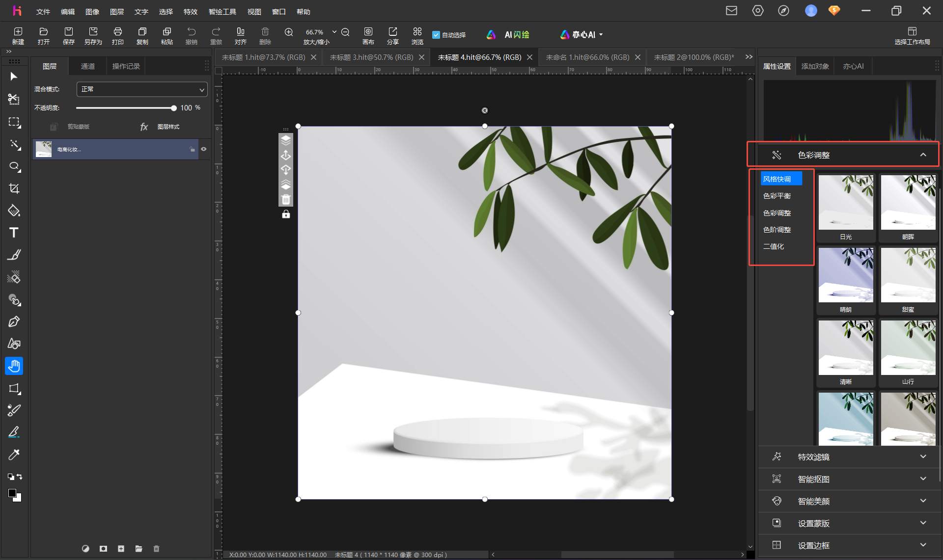Click the Share (分享) toolbar icon
The image size is (943, 560).
pyautogui.click(x=393, y=35)
